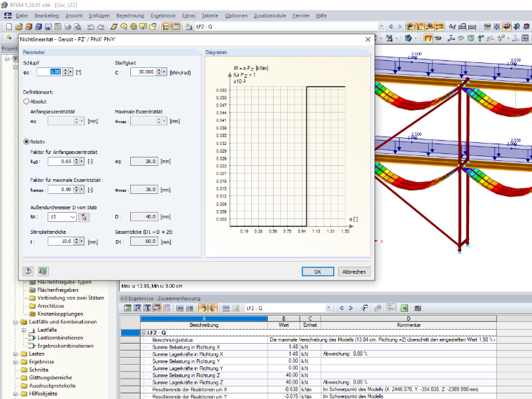Click next load case arrow in top toolbar
Viewport: 532px width, 399px height.
[x=400, y=27]
